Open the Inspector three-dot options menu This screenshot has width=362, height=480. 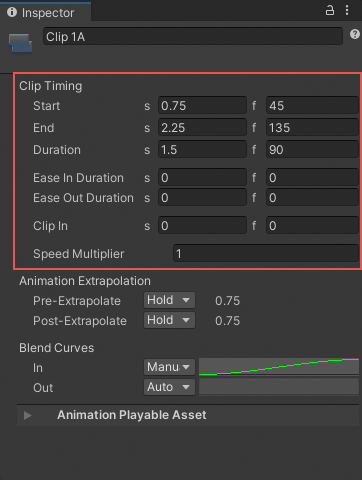(347, 10)
